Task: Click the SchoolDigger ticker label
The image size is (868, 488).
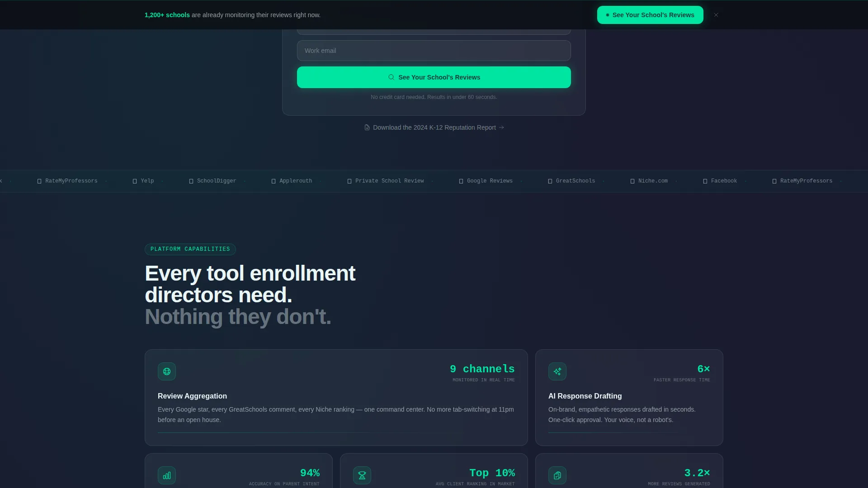Action: click(x=217, y=181)
